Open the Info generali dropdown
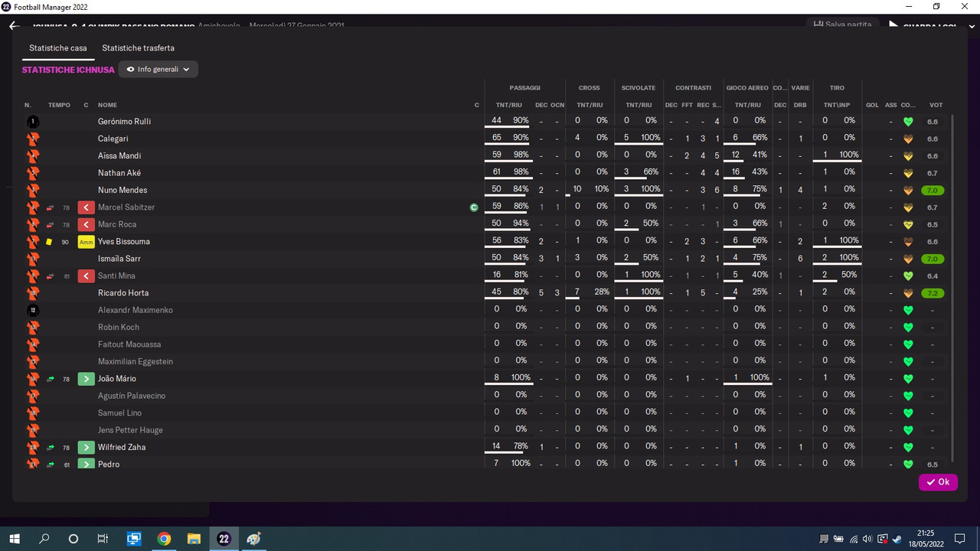Viewport: 980px width, 551px height. click(158, 69)
